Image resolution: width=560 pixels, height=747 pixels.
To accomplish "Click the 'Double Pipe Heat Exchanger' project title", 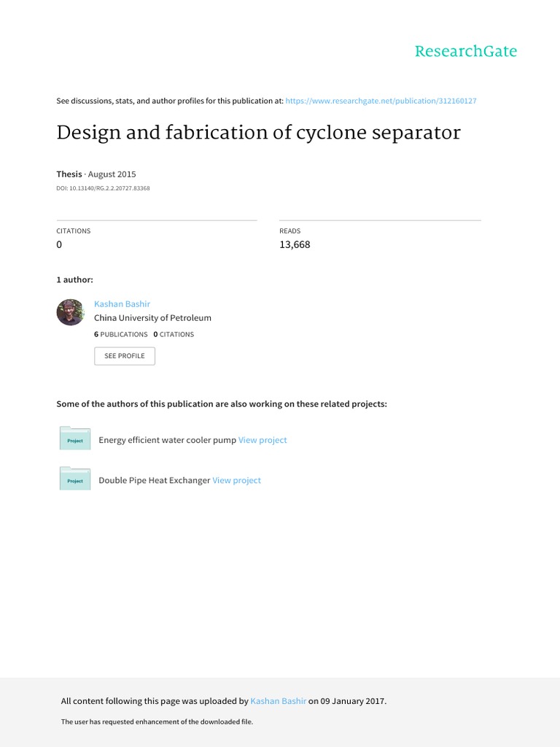I will [154, 480].
